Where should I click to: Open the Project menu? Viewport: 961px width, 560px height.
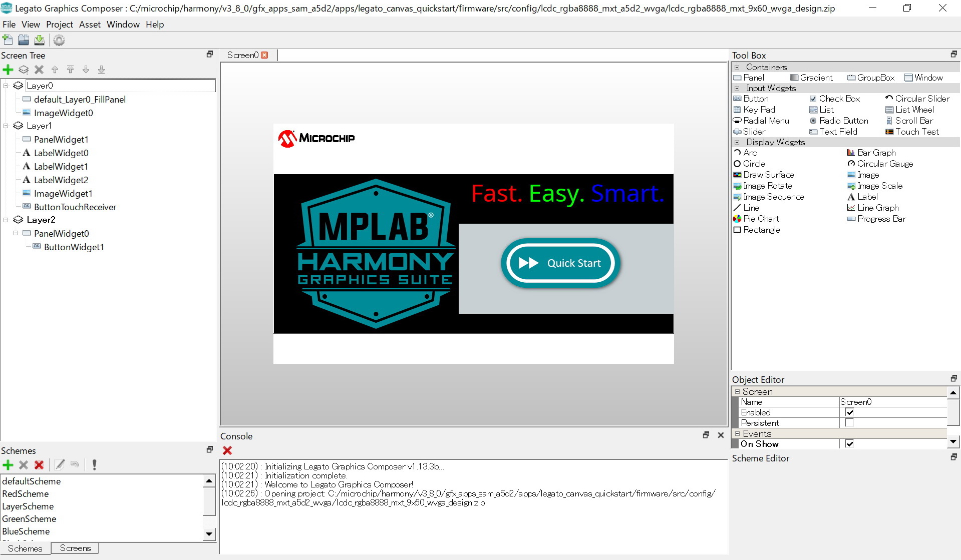tap(60, 25)
